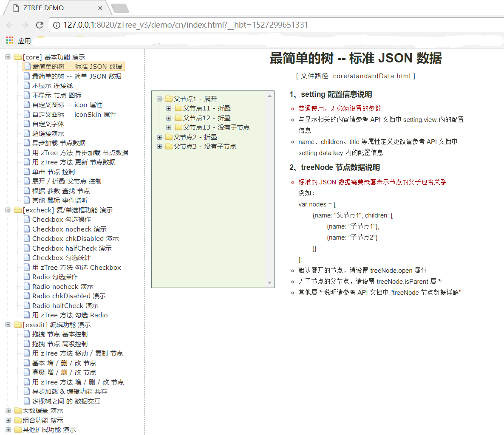504x435 pixels.
Task: Focus the address bar URL field
Action: coord(276,25)
